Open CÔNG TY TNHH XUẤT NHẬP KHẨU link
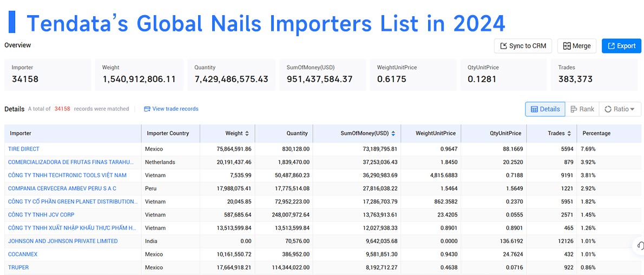This screenshot has height=275, width=644. 73,228
